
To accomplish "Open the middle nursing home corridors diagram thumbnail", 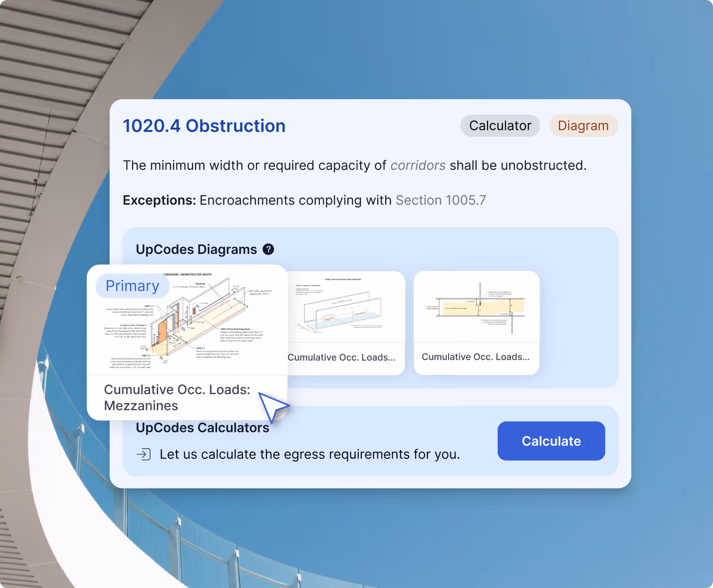I will point(346,307).
